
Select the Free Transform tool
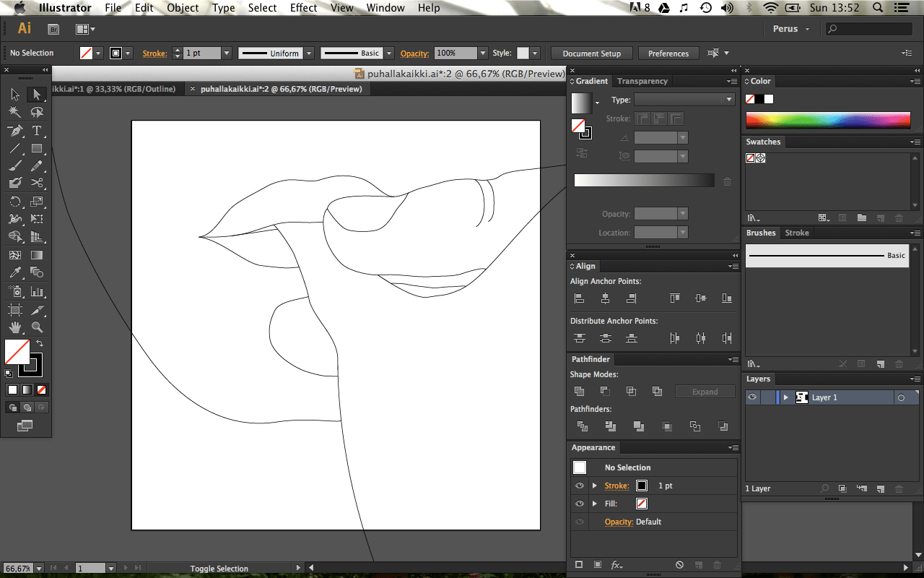[x=37, y=219]
